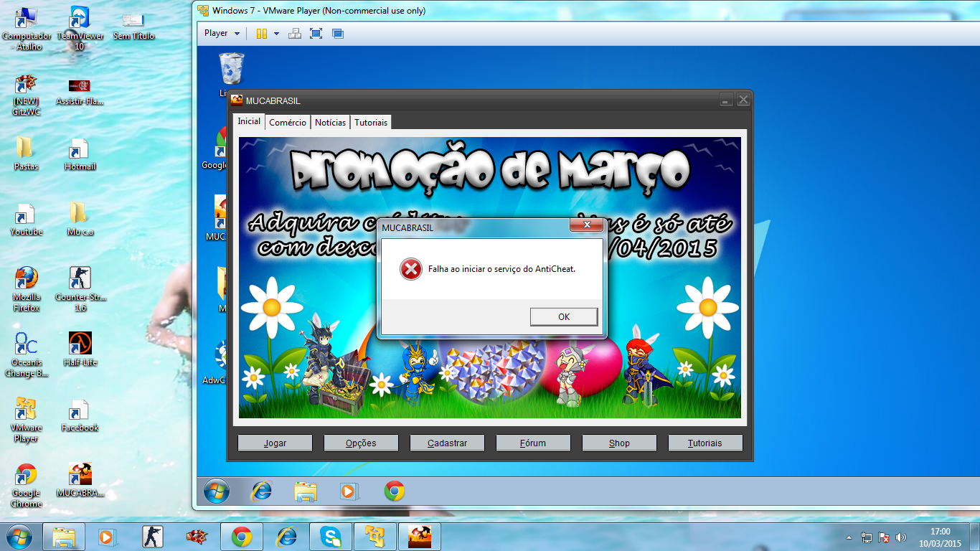Open TeamViewer 10 desktop icon

pos(80,19)
